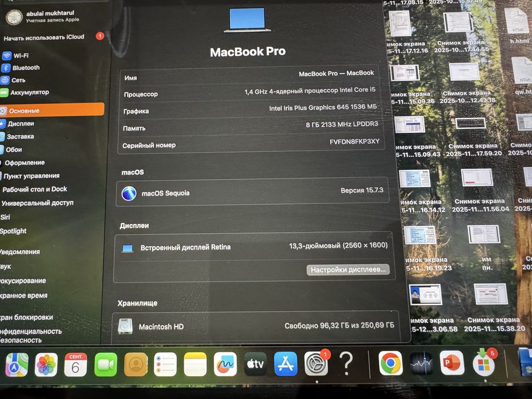Open Универсальный доступ settings
Viewport: 532px width, 399px height.
[37, 203]
